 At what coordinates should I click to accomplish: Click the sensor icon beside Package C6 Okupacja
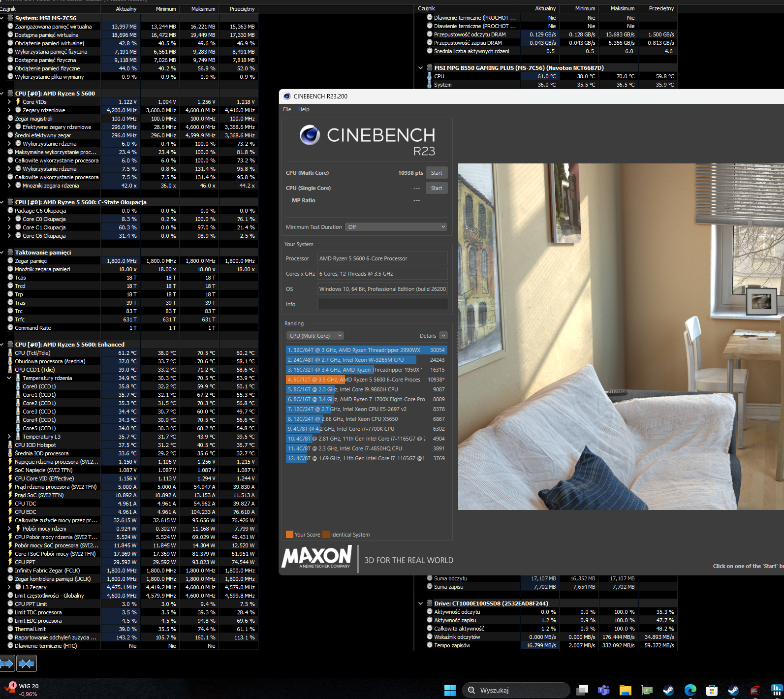point(10,211)
